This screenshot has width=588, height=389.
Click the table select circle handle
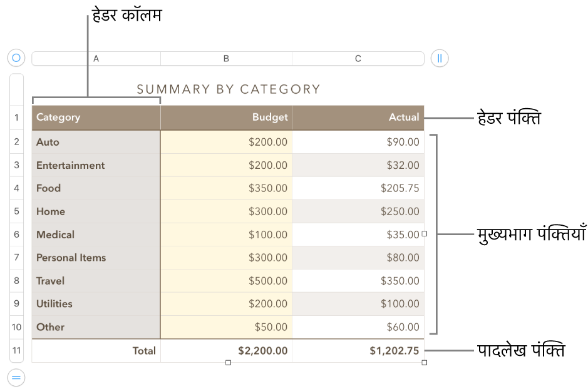point(16,58)
